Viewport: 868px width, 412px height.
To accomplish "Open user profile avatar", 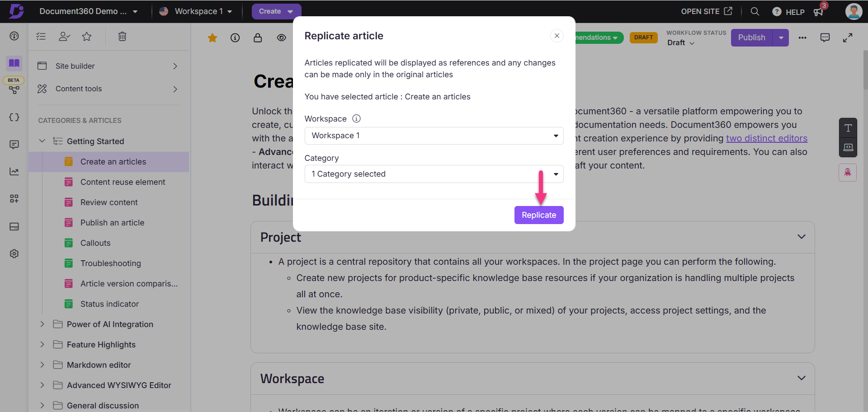I will coord(854,11).
